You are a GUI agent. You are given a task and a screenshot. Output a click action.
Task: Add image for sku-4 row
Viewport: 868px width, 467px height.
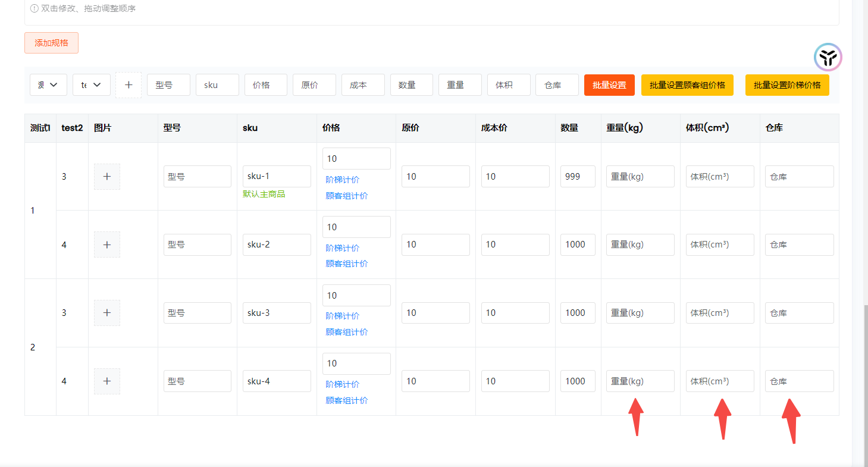pyautogui.click(x=107, y=381)
